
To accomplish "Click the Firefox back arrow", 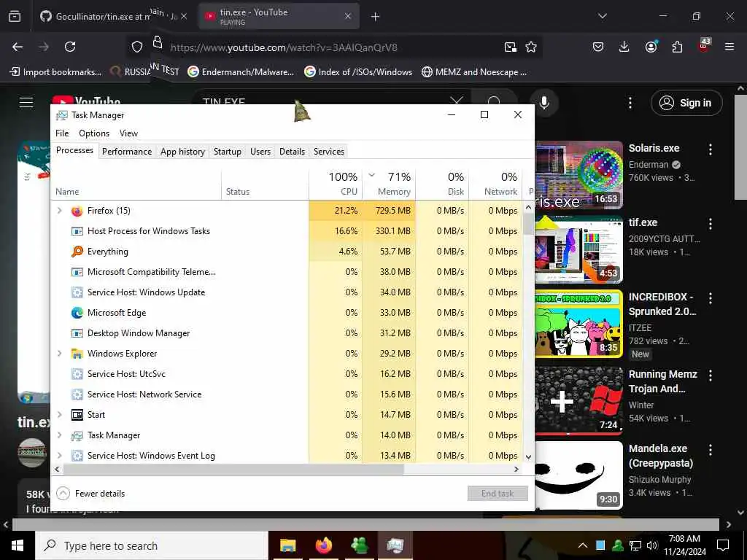I will point(18,47).
